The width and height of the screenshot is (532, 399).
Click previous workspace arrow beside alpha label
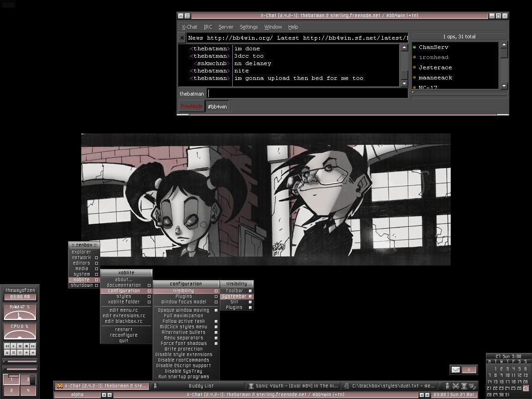(x=104, y=395)
